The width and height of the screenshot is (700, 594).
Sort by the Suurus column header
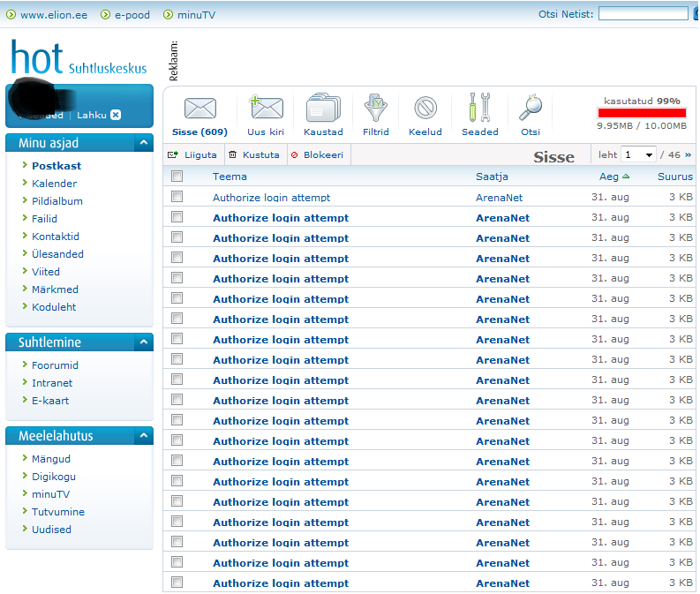click(674, 177)
